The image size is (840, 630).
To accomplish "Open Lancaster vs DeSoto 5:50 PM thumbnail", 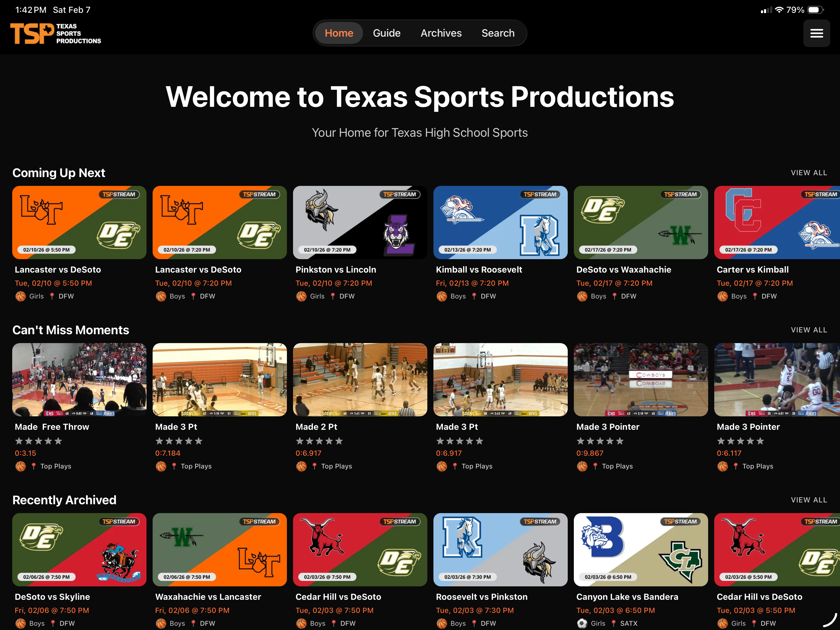I will pos(79,223).
